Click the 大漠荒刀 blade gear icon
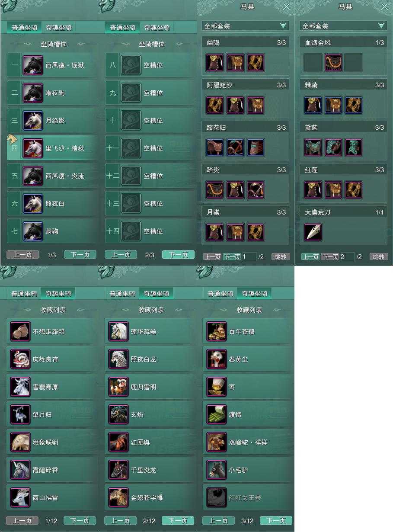Viewport: 393px width, 532px height. point(313,232)
